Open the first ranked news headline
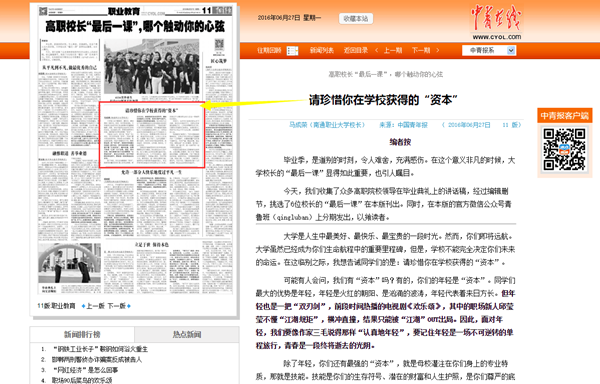 coord(100,349)
